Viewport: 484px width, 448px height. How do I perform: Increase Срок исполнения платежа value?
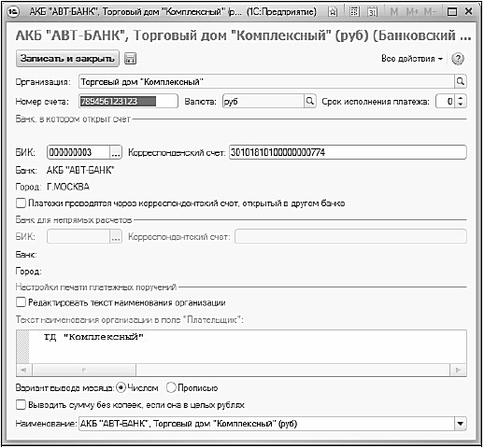click(x=461, y=98)
